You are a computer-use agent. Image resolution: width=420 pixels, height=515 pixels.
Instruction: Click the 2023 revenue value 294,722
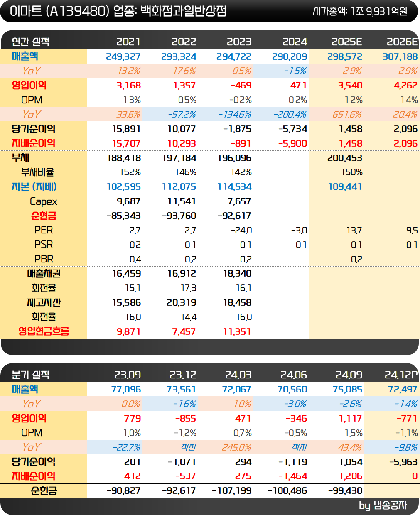click(234, 56)
